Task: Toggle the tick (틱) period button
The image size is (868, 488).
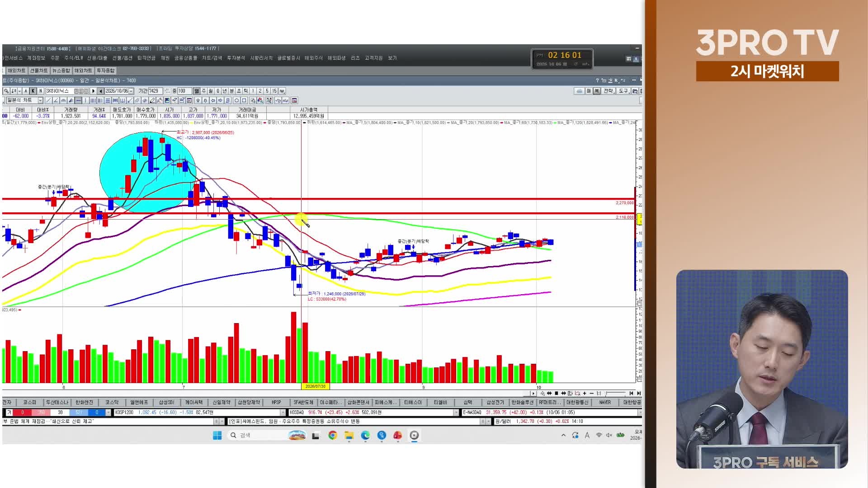Action: click(245, 91)
